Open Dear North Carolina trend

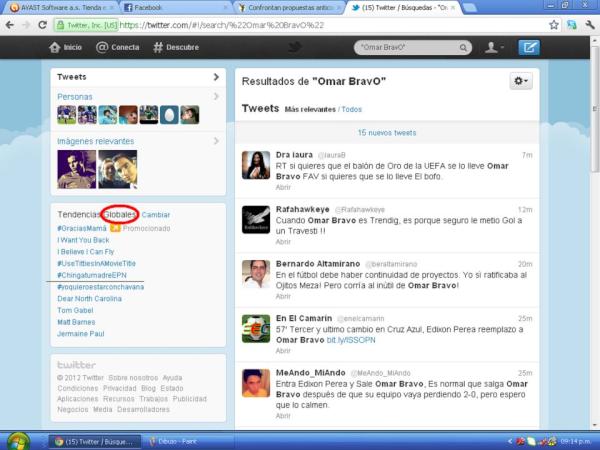(89, 298)
